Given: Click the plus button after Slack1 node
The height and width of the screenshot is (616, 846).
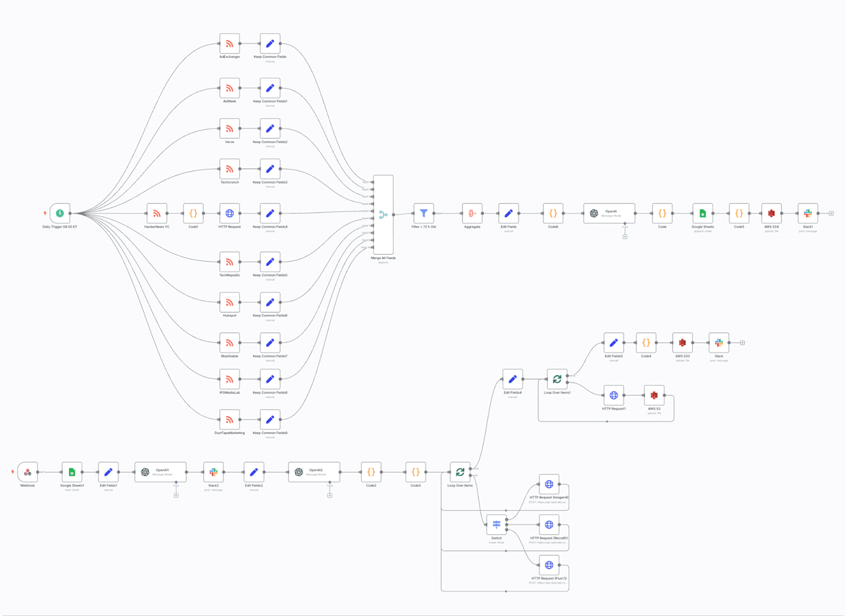Looking at the screenshot, I should [x=831, y=214].
